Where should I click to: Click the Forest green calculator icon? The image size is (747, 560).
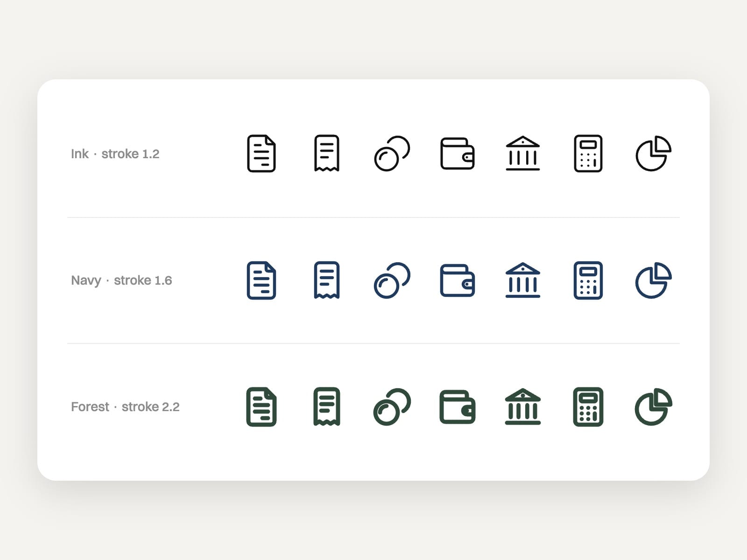click(588, 406)
